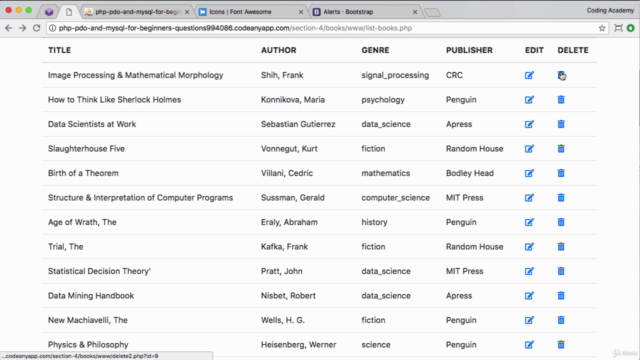640x360 pixels.
Task: Open a new browser tab
Action: coord(432,13)
